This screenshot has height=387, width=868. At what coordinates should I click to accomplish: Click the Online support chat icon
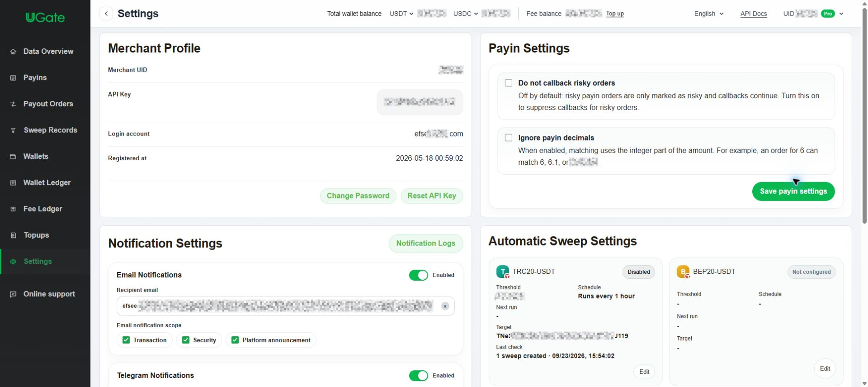(13, 294)
